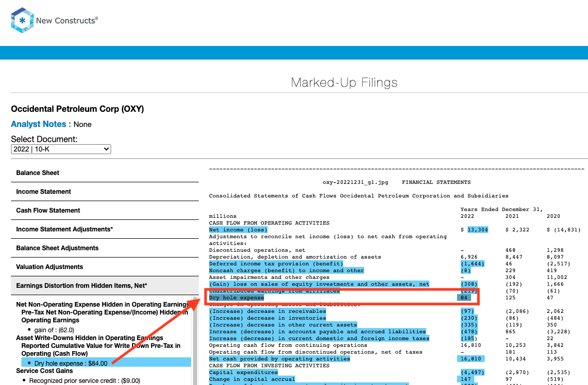This screenshot has width=588, height=385.
Task: Click the highlighted (335) value
Action: pyautogui.click(x=469, y=325)
